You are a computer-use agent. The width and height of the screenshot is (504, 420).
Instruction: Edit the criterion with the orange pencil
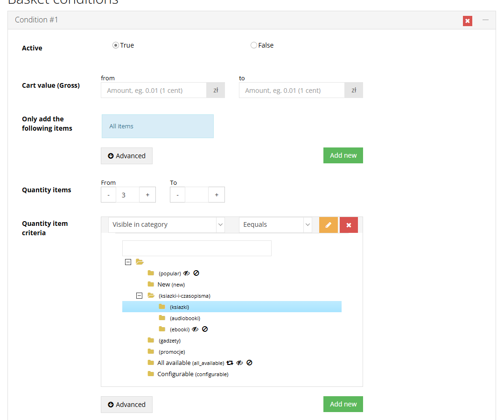pyautogui.click(x=328, y=225)
